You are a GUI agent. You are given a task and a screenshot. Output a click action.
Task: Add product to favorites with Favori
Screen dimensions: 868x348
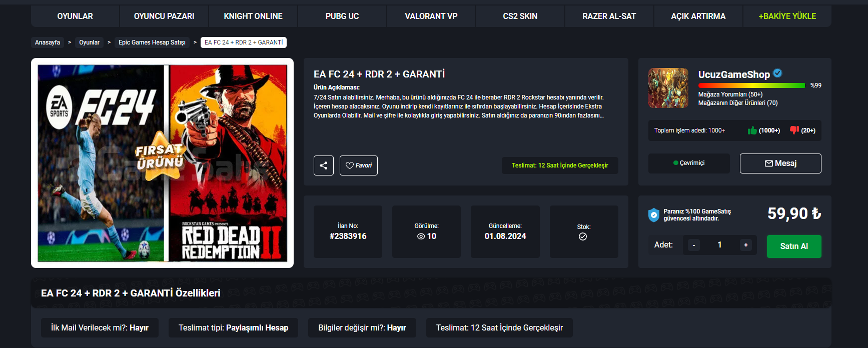pos(359,165)
